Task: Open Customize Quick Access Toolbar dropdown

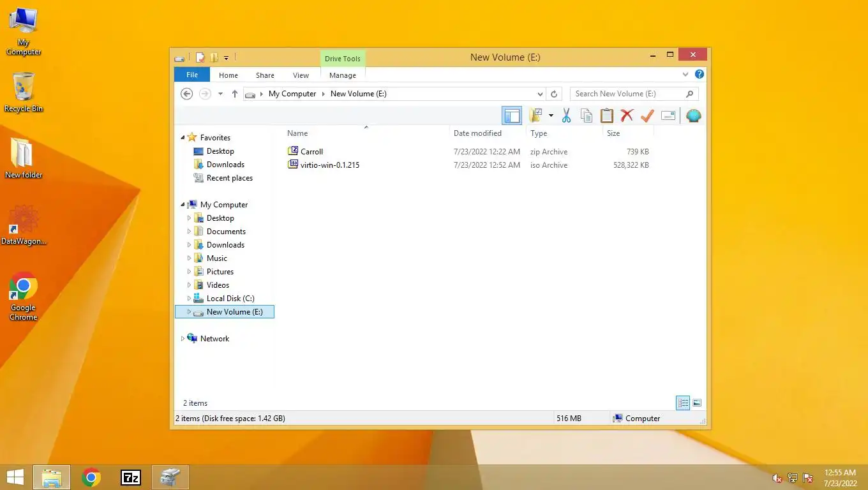Action: tap(226, 58)
